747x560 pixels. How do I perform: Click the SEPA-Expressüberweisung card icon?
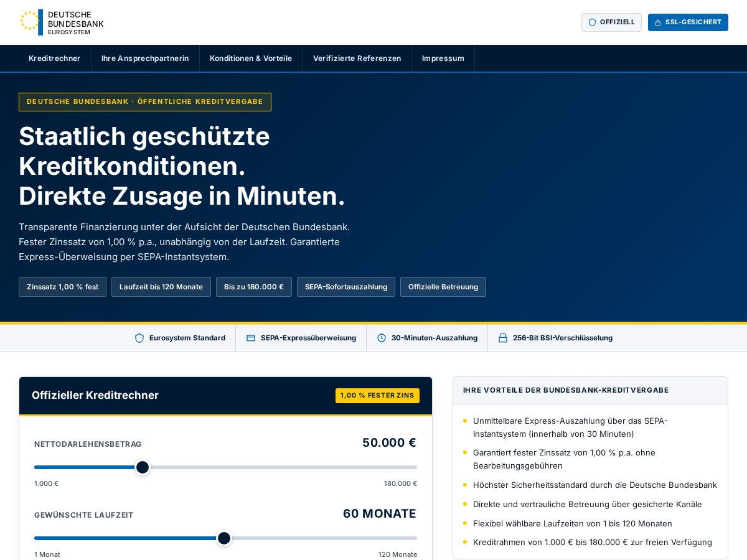[x=251, y=338]
